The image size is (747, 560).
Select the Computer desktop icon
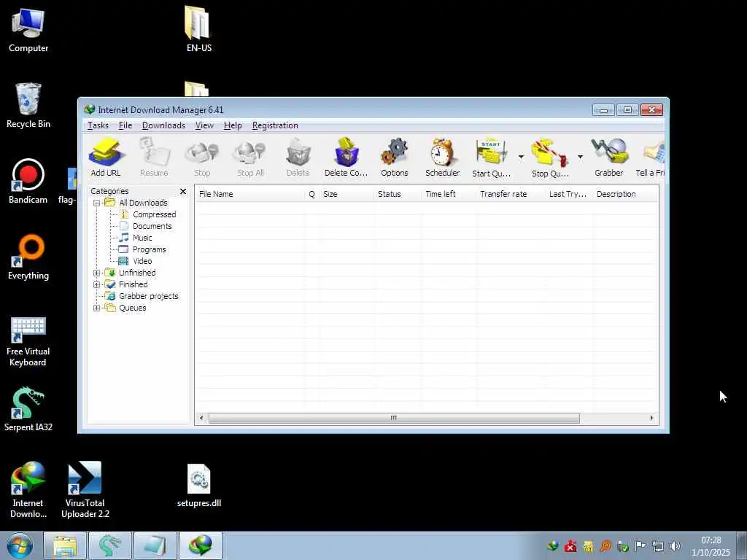tap(28, 29)
